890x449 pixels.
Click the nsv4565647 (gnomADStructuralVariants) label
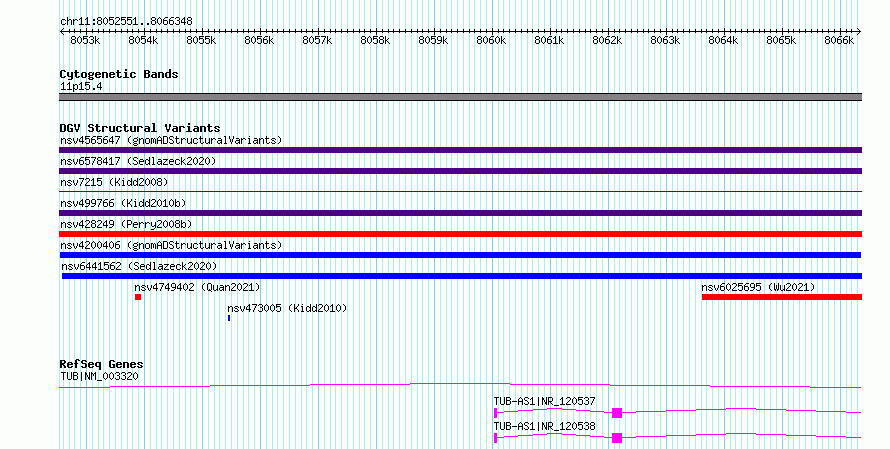click(x=171, y=140)
